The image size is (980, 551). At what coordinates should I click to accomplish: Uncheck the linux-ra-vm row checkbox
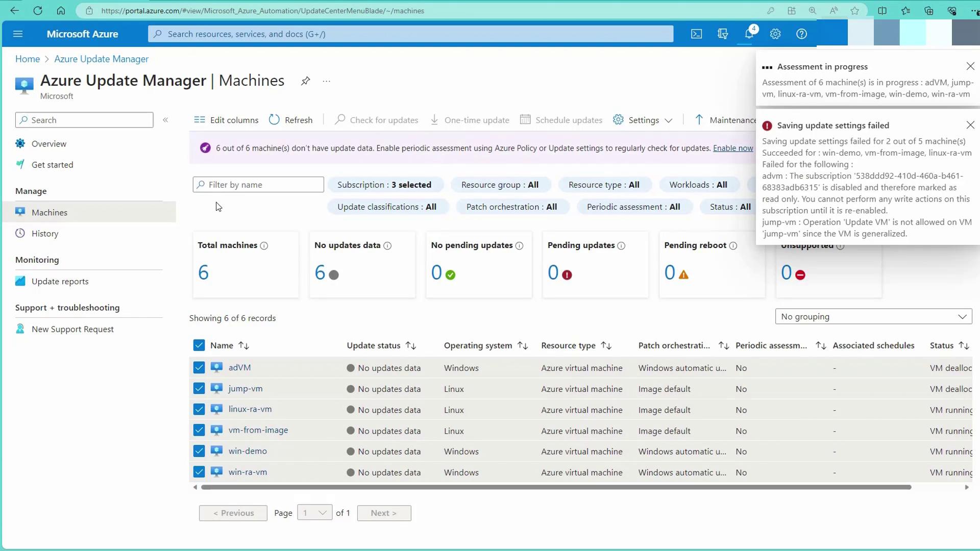(199, 409)
